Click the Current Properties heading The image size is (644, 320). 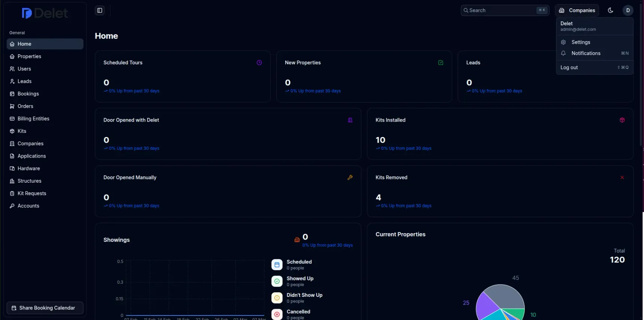(x=401, y=234)
